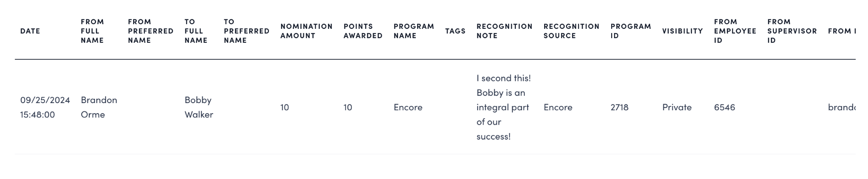Click the Recognition Note column header
The image size is (868, 179).
click(x=504, y=31)
